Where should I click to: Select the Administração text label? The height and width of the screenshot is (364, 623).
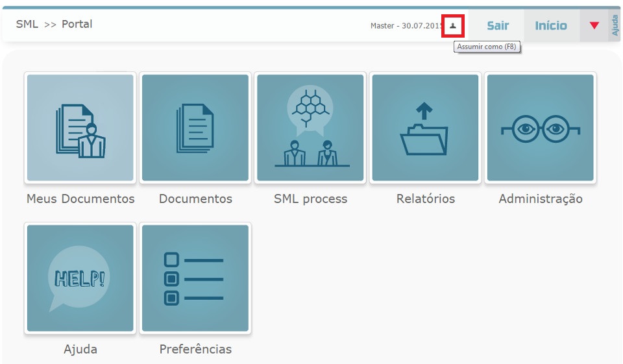point(540,199)
